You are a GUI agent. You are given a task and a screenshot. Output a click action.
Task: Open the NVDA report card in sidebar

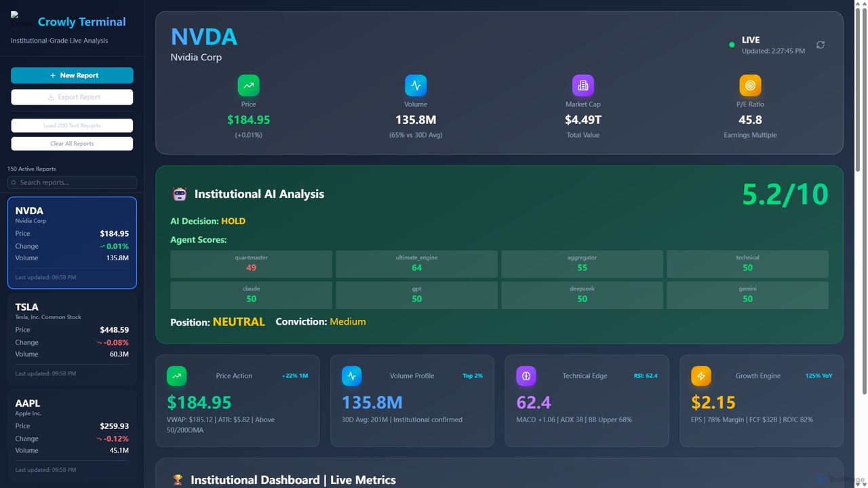72,243
